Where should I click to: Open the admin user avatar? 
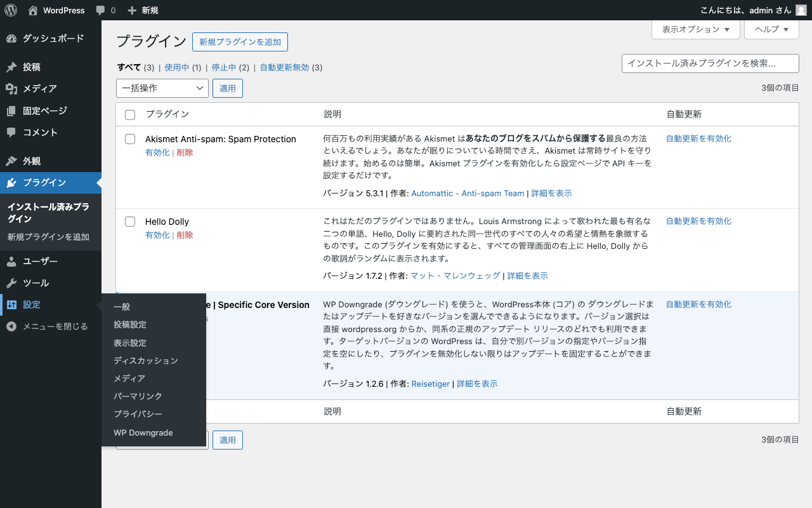[801, 10]
